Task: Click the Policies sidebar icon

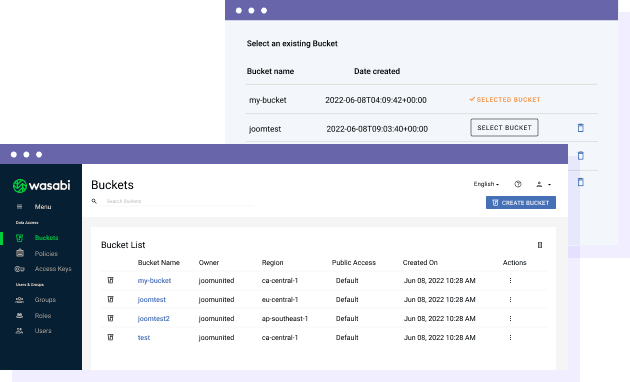Action: coord(20,253)
